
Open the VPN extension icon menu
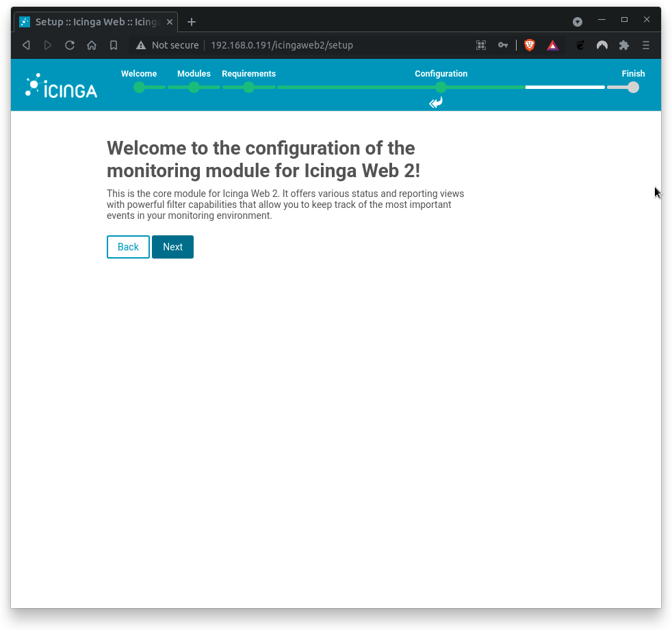[x=602, y=45]
